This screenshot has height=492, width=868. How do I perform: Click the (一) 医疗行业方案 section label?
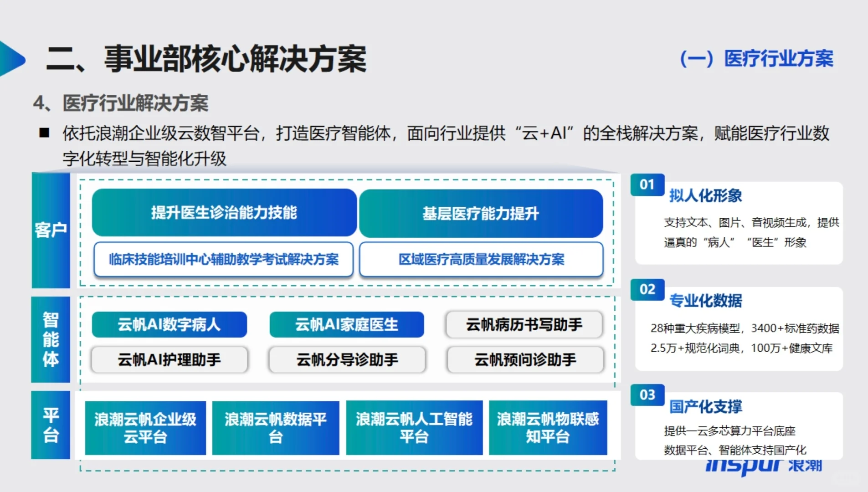click(756, 59)
